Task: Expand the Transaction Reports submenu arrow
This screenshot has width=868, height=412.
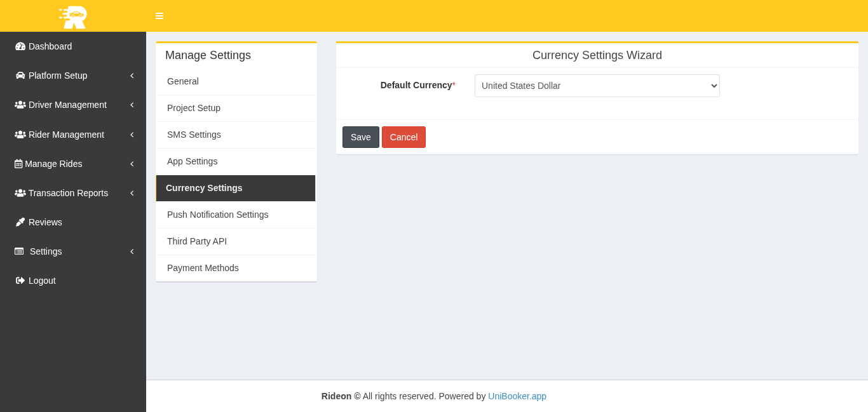Action: [x=132, y=193]
